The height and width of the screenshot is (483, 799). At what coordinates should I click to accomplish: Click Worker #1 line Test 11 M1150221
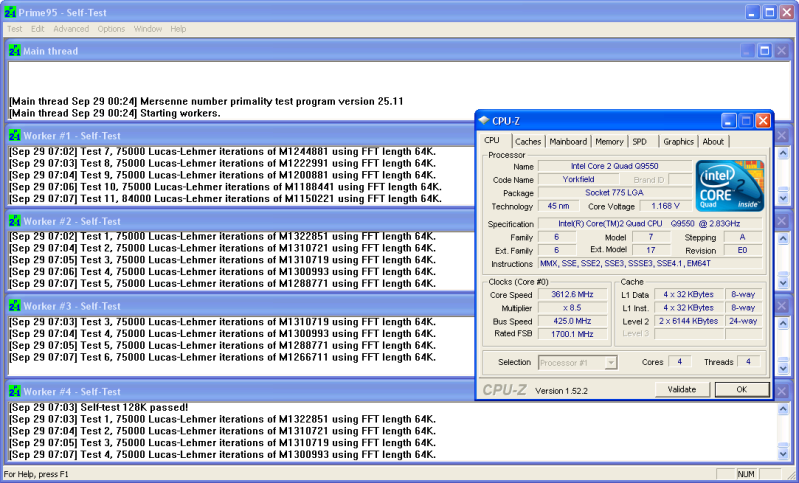226,199
